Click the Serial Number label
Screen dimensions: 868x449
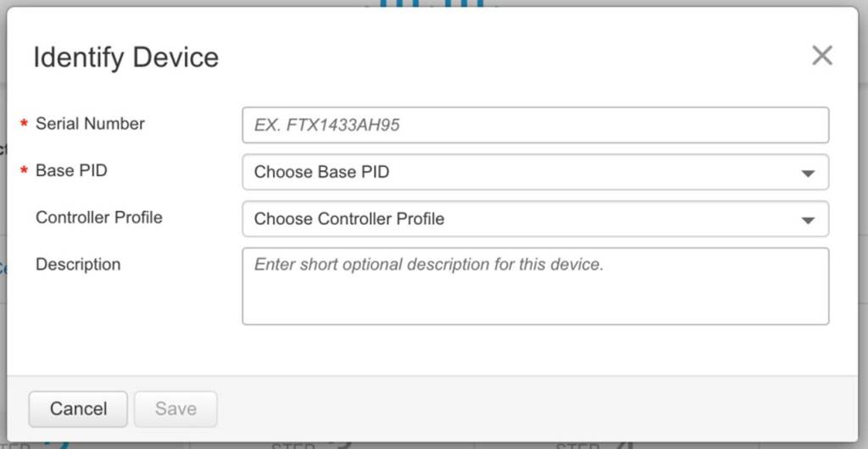90,124
